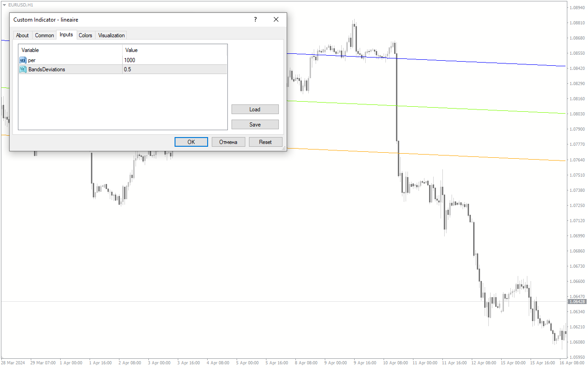The image size is (588, 368).
Task: Click the 16 Apr 08:00 time label
Action: (572, 362)
